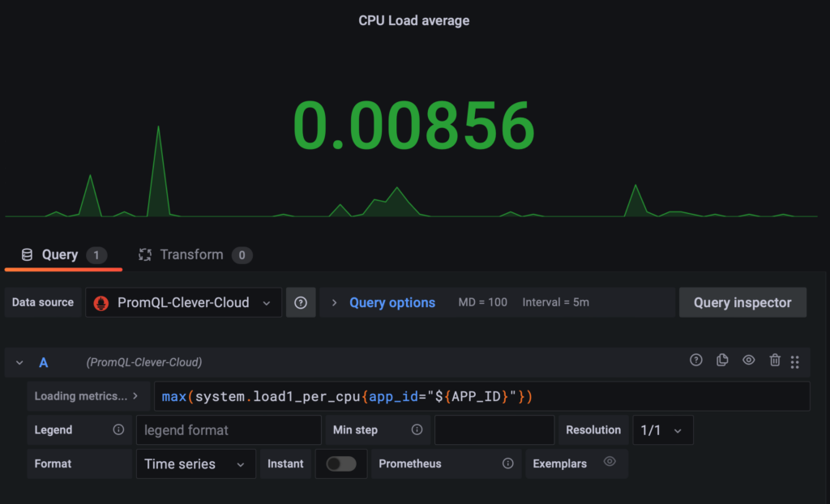Click the Min step info icon
This screenshot has height=504, width=830.
tap(417, 429)
